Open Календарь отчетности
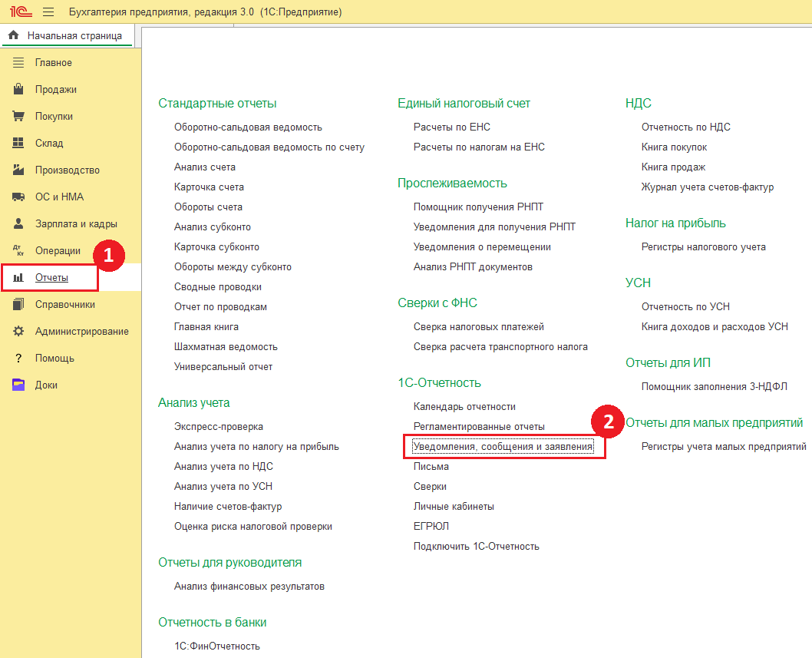812x658 pixels. point(464,407)
